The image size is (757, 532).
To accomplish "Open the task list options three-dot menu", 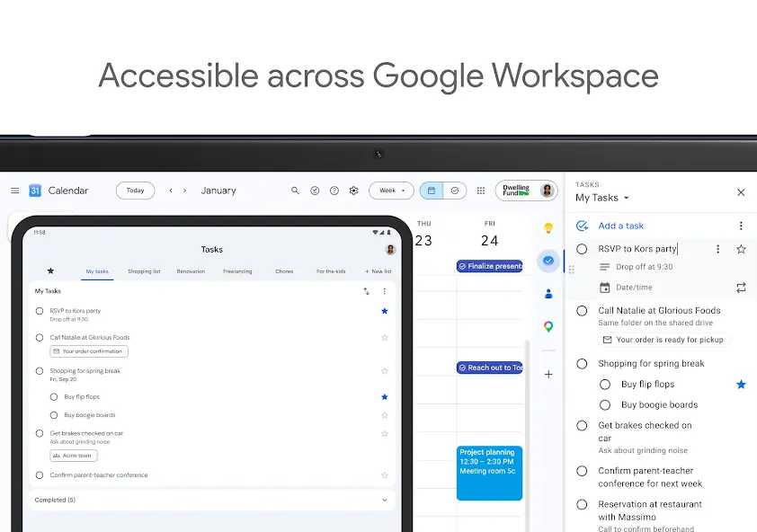I will (x=741, y=226).
